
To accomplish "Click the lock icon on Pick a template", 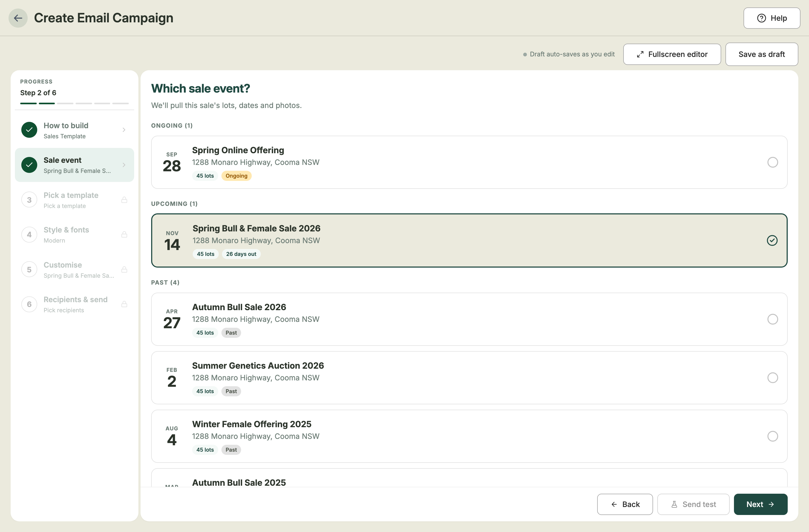I will [124, 200].
